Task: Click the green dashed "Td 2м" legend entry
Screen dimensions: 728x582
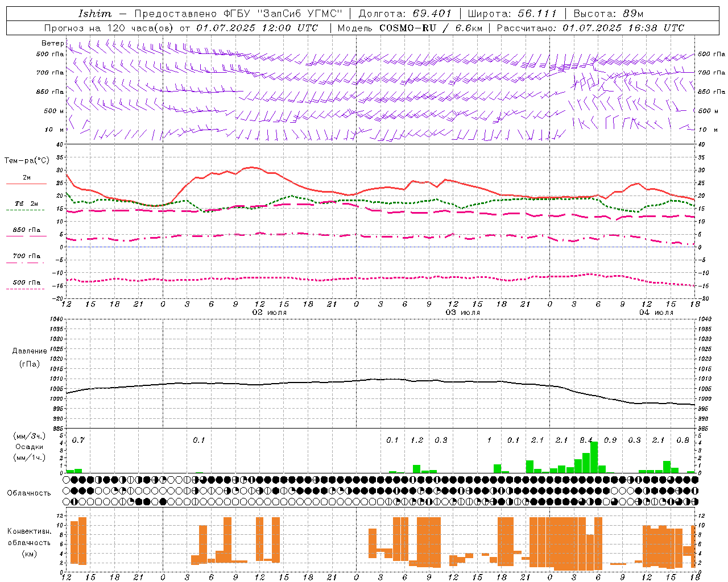Action: click(x=26, y=206)
